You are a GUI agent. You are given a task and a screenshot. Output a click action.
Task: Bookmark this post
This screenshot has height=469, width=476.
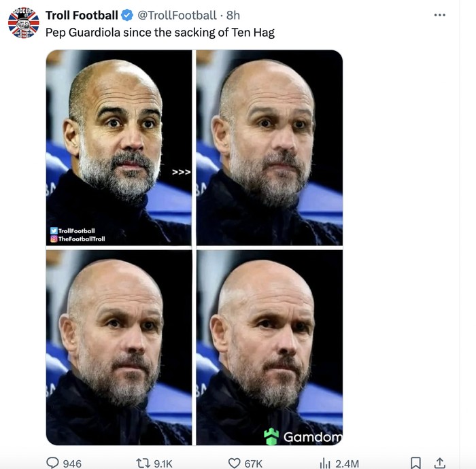pos(416,463)
